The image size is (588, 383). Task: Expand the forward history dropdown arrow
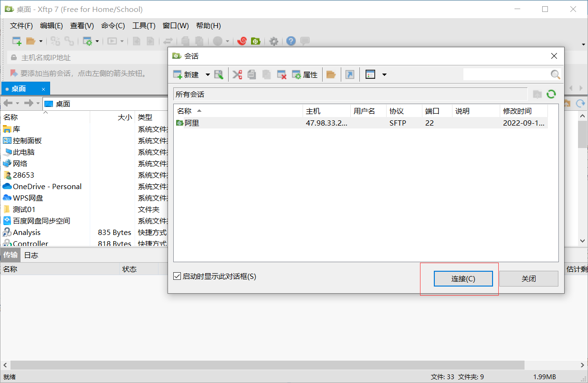pyautogui.click(x=38, y=103)
